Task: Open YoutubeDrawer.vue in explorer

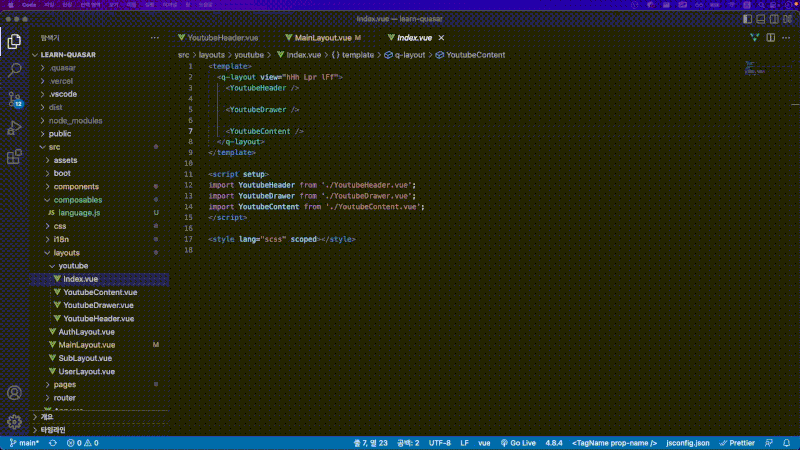Action: (98, 305)
